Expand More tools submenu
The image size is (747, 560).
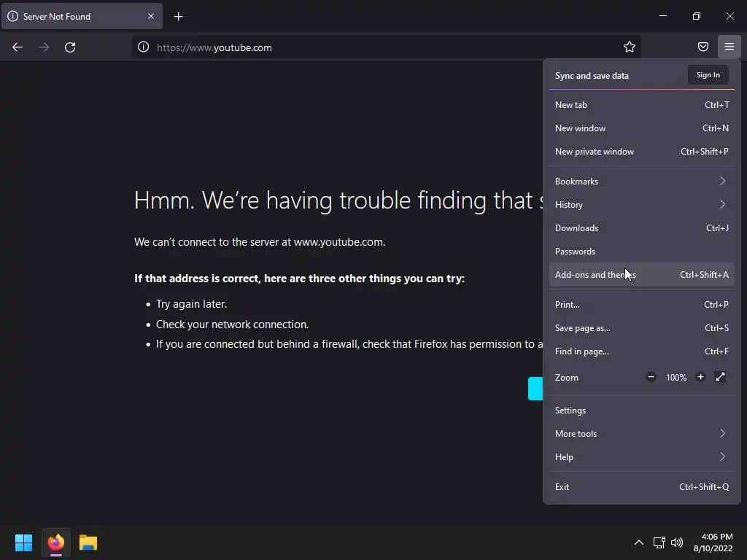[642, 434]
